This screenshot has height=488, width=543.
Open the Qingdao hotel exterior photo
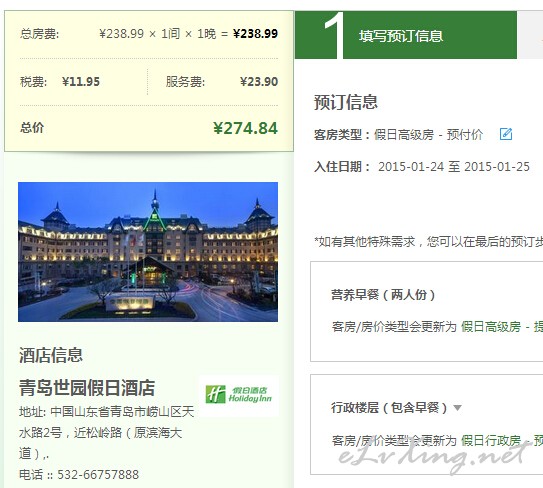pos(148,252)
